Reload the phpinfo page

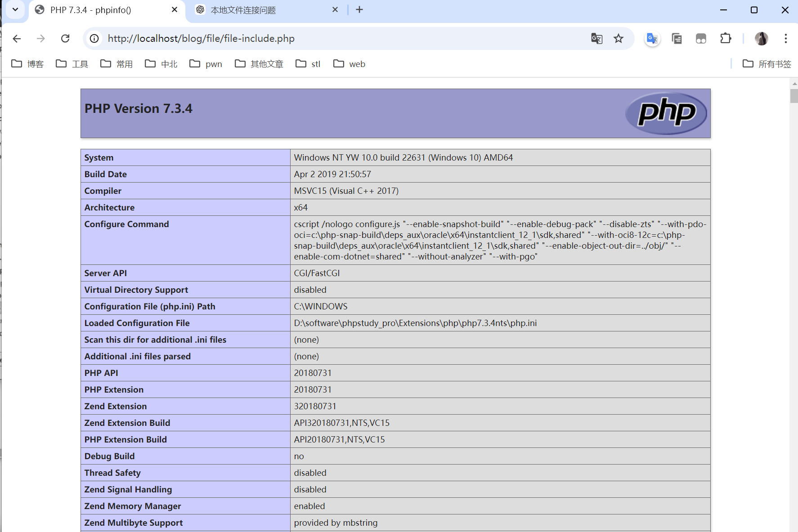(x=65, y=39)
